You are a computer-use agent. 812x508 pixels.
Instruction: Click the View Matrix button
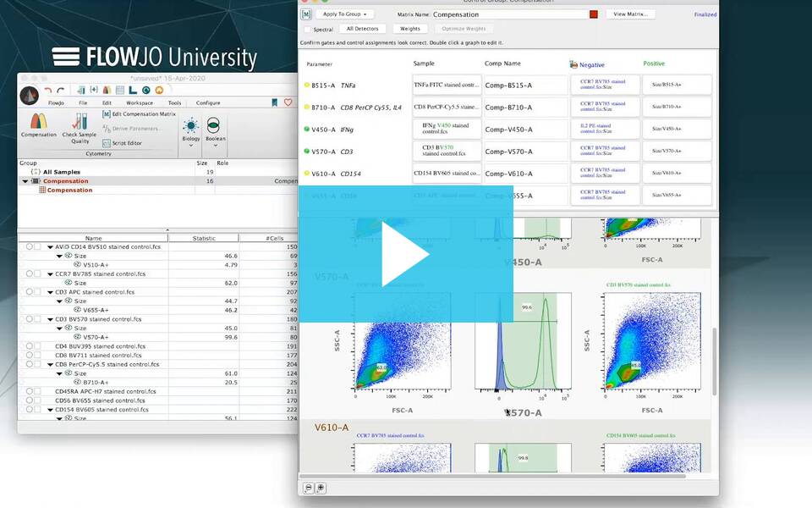point(630,14)
